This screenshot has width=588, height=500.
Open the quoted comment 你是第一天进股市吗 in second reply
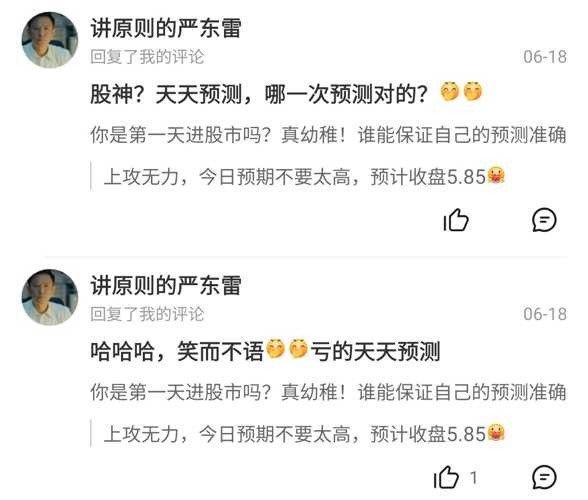coord(328,392)
